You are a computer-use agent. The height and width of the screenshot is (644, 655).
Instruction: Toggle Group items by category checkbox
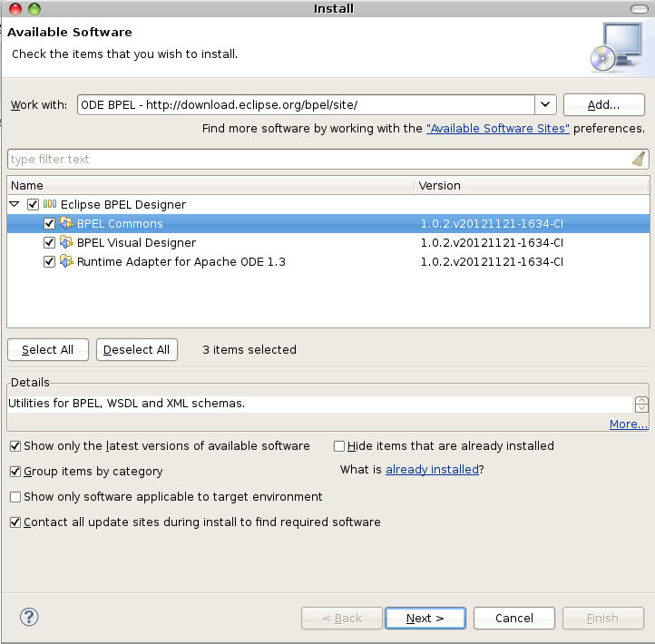15,472
